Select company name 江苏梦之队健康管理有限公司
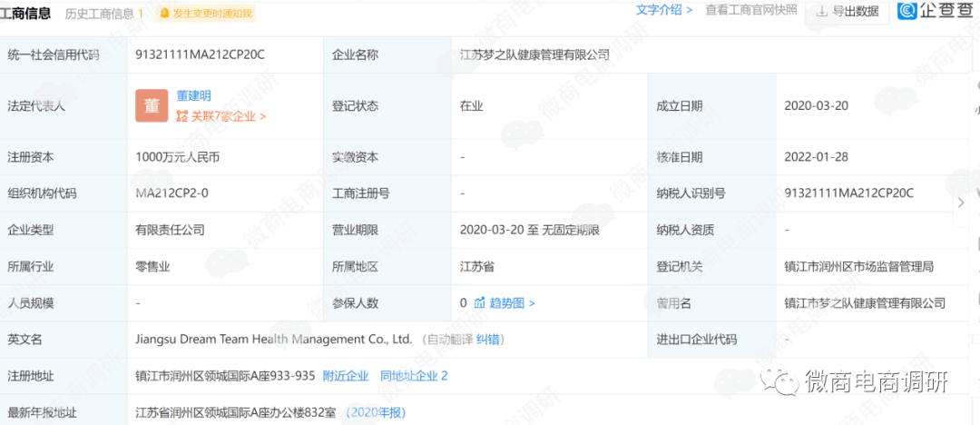Viewport: 980px width, 425px height. click(534, 55)
